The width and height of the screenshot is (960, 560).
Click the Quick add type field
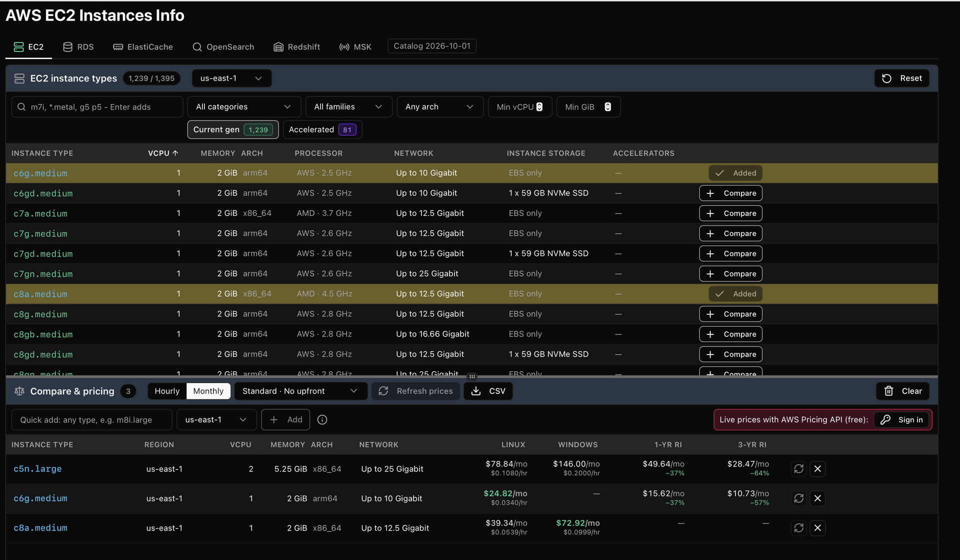coord(92,420)
